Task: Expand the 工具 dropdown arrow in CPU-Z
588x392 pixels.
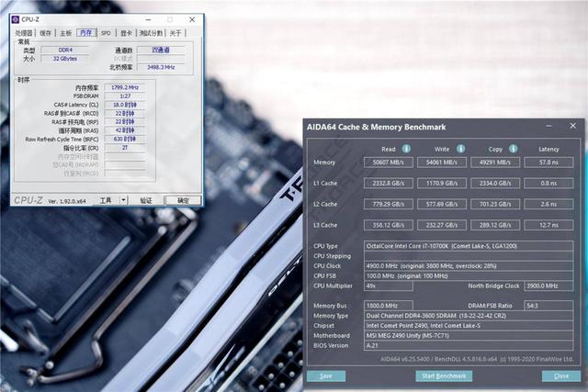Action: click(123, 200)
